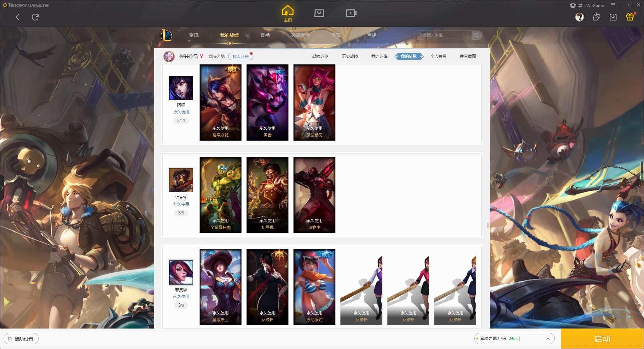Open 掌上WeGame mobile link
This screenshot has width=644, height=349.
(587, 5)
